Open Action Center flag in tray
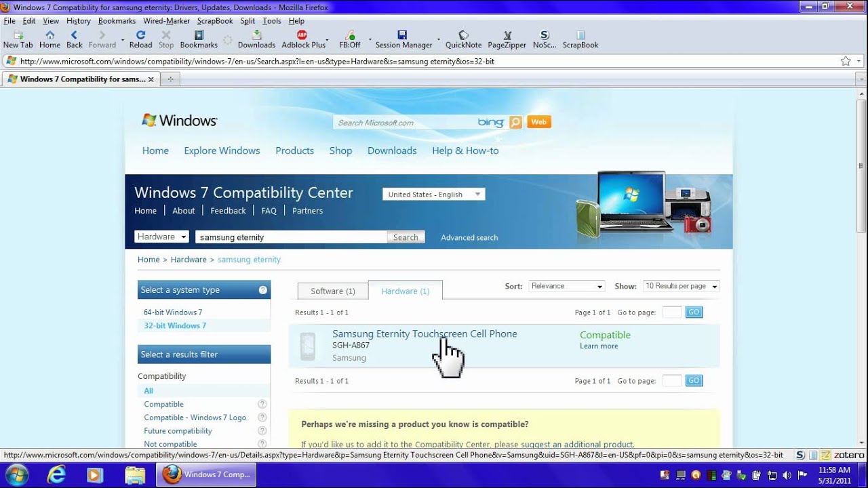Image resolution: width=868 pixels, height=488 pixels. (x=802, y=474)
